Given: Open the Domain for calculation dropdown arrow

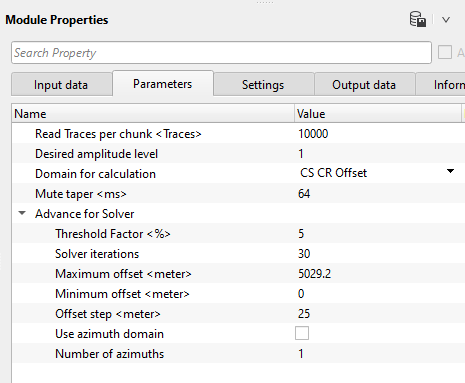Looking at the screenshot, I should [x=450, y=171].
